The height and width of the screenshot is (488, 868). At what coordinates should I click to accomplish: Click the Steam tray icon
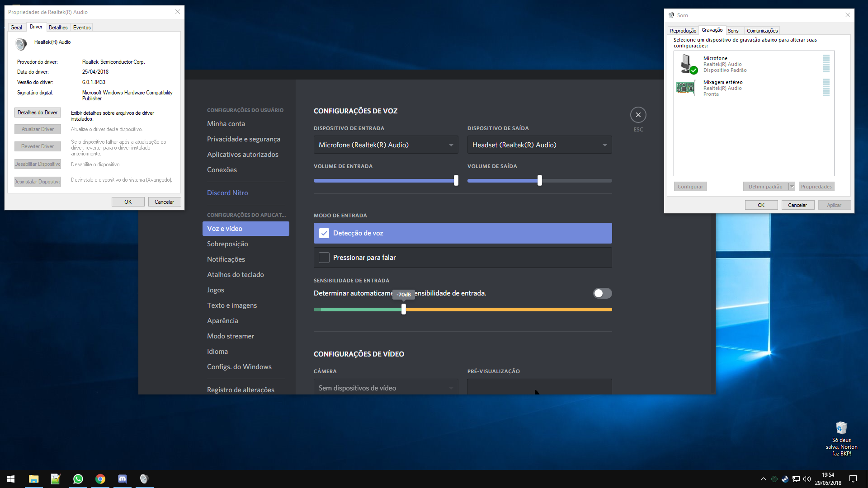[x=785, y=479]
